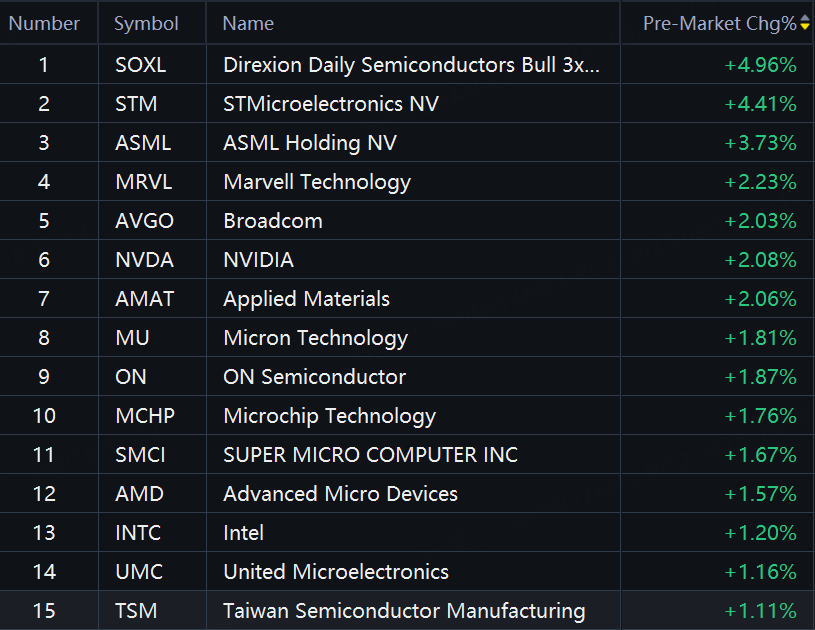This screenshot has height=630, width=815.
Task: Click the Symbol column header
Action: point(146,23)
